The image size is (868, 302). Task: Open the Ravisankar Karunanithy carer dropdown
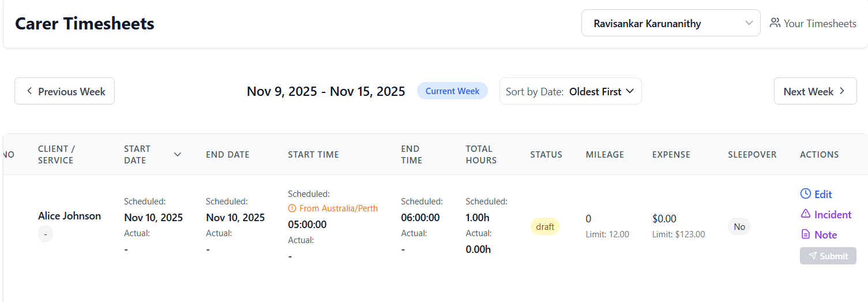(x=670, y=23)
